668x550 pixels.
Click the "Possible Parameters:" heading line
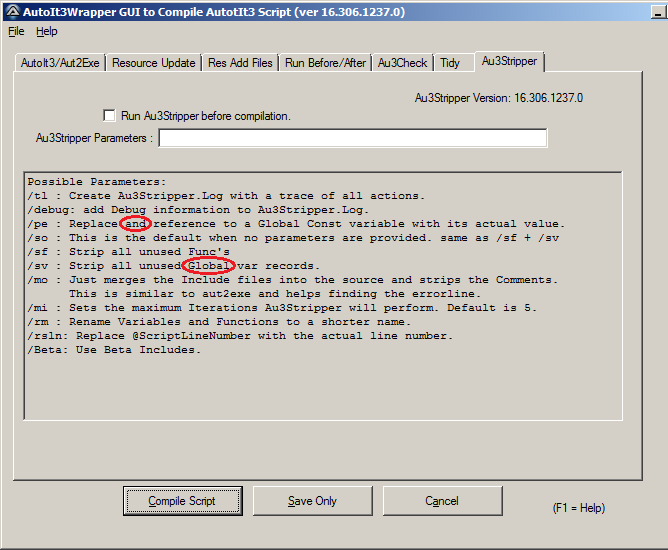click(x=97, y=182)
